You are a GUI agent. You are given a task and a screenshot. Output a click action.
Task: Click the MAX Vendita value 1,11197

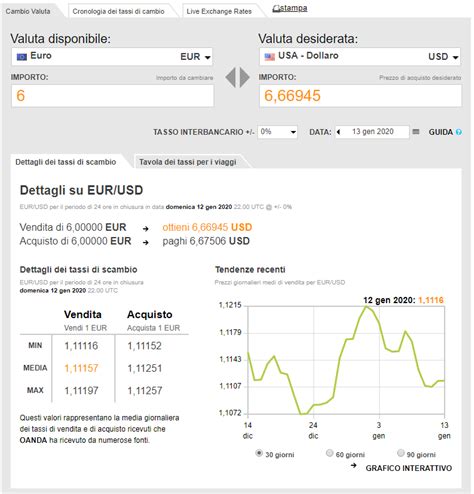click(x=81, y=391)
